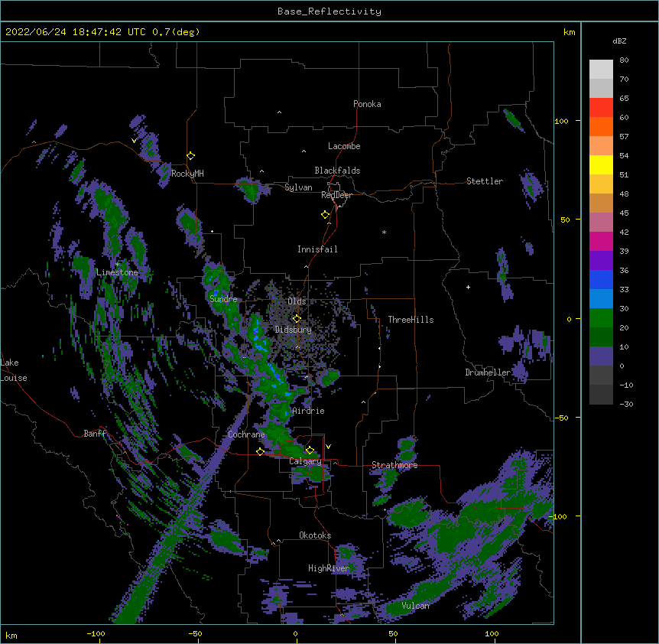
Task: Click the white caret marker east of Airdrie
Action: (364, 402)
